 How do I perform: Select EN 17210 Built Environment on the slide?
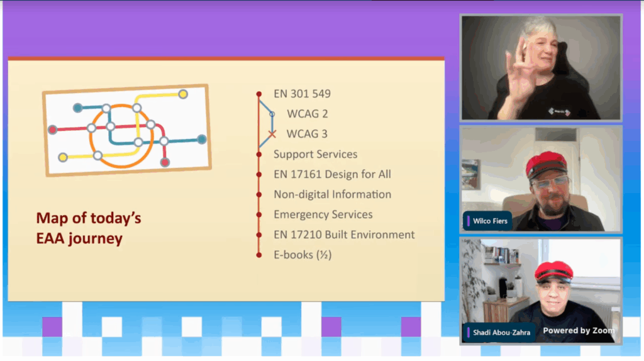click(344, 235)
